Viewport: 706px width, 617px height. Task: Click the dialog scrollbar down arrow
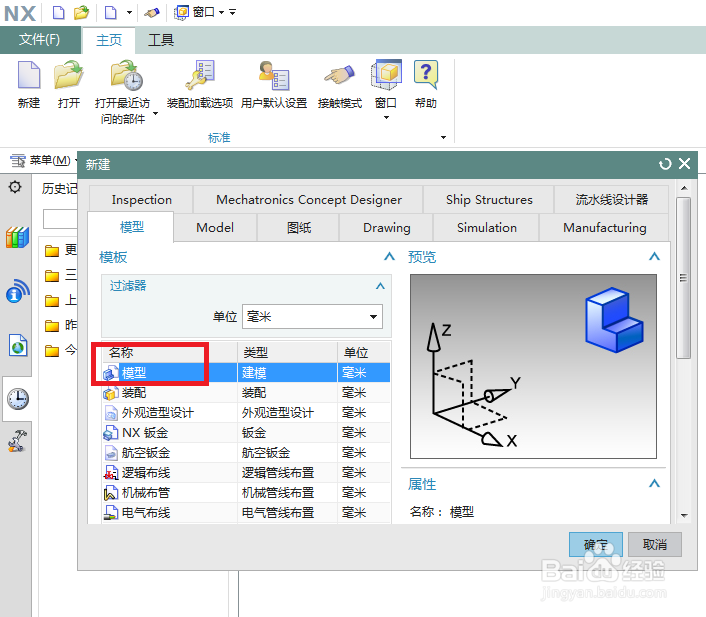(684, 515)
